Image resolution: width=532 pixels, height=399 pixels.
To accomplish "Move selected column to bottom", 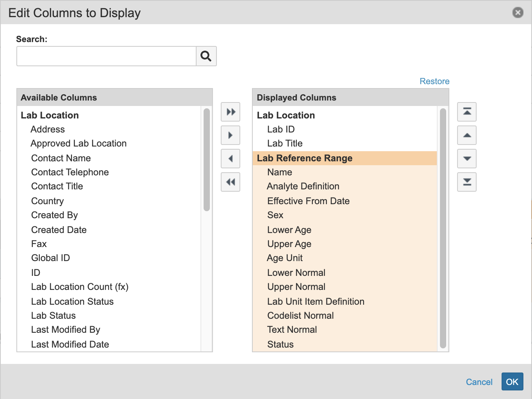I will 467,182.
